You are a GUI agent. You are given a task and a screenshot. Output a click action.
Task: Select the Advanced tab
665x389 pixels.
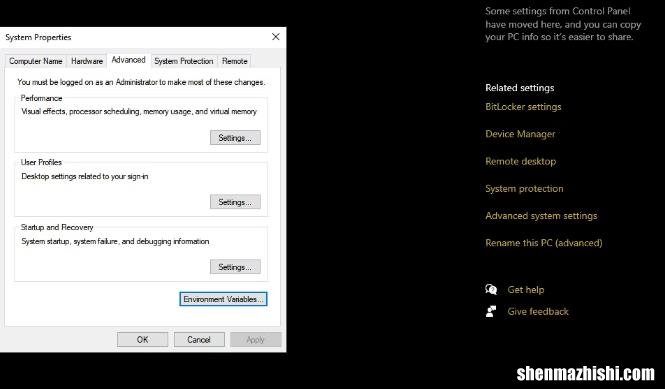pos(129,60)
